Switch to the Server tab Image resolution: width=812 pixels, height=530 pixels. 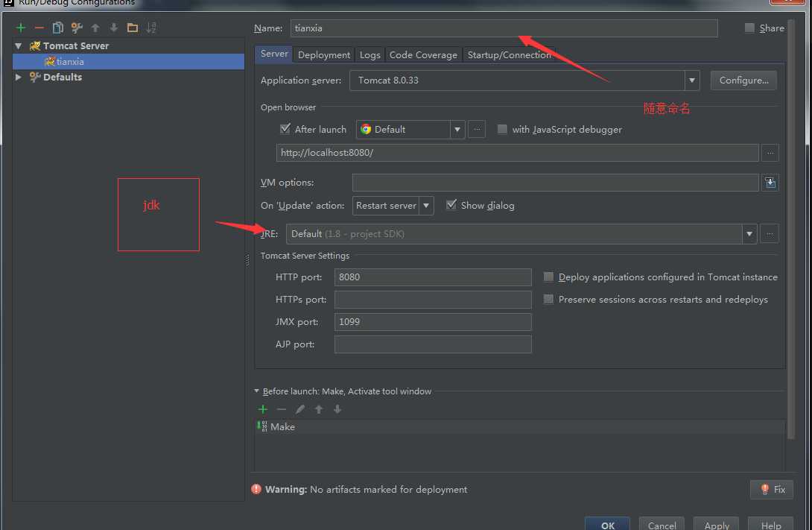tap(274, 54)
